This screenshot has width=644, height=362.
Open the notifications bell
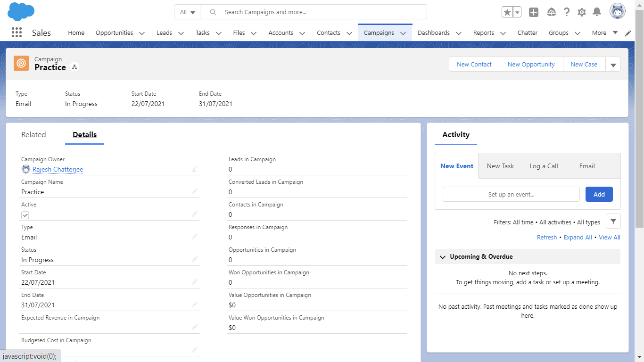(x=597, y=12)
